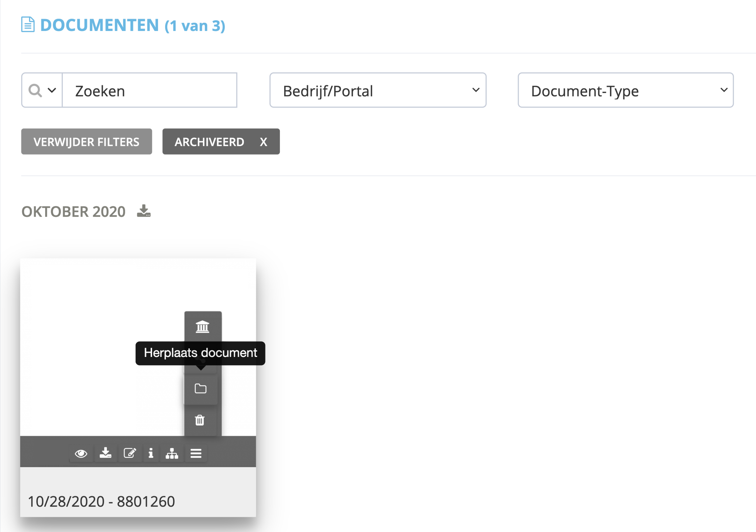Click the VERWIJDER FILTERS button

87,141
